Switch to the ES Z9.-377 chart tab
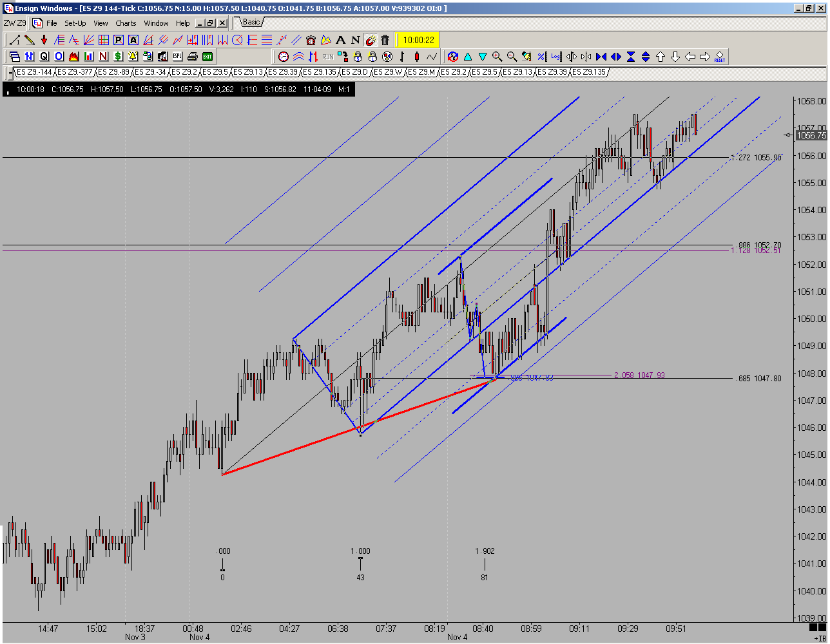The width and height of the screenshot is (830, 644). (x=75, y=72)
